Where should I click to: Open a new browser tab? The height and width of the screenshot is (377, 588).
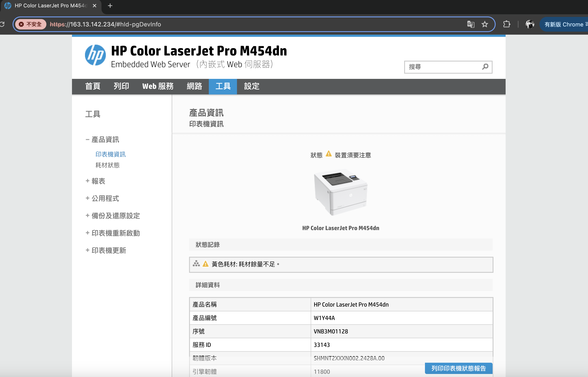click(110, 6)
